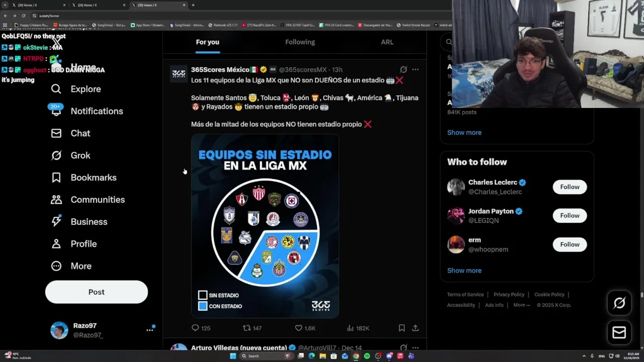The width and height of the screenshot is (644, 362).
Task: Show hidden icons in system tray
Action: 584,356
